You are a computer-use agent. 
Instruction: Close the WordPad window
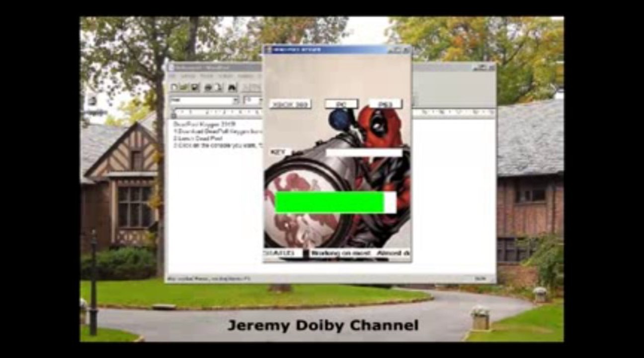pyautogui.click(x=491, y=67)
